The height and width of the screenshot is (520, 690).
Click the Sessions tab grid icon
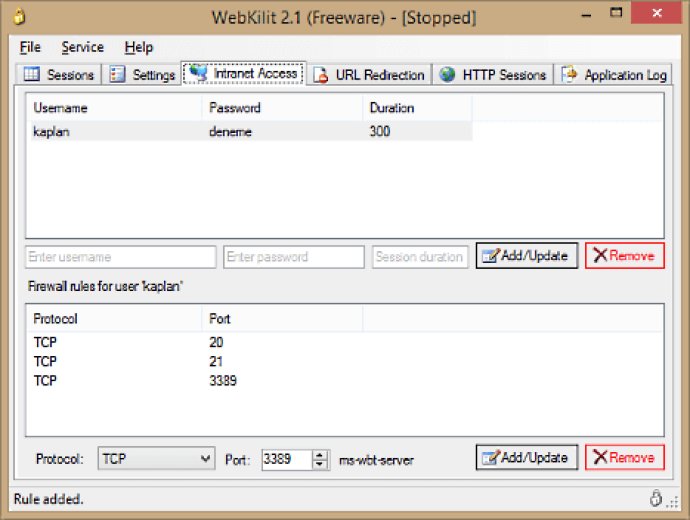(x=32, y=74)
